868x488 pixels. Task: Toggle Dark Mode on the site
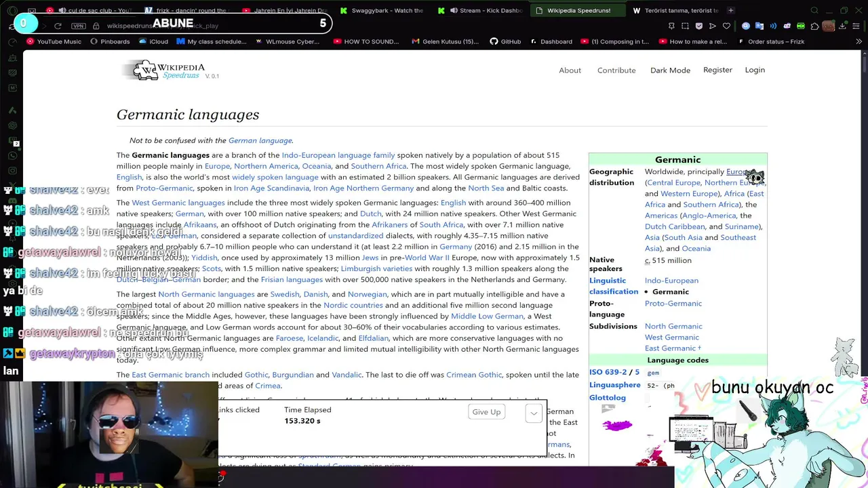[x=670, y=70]
